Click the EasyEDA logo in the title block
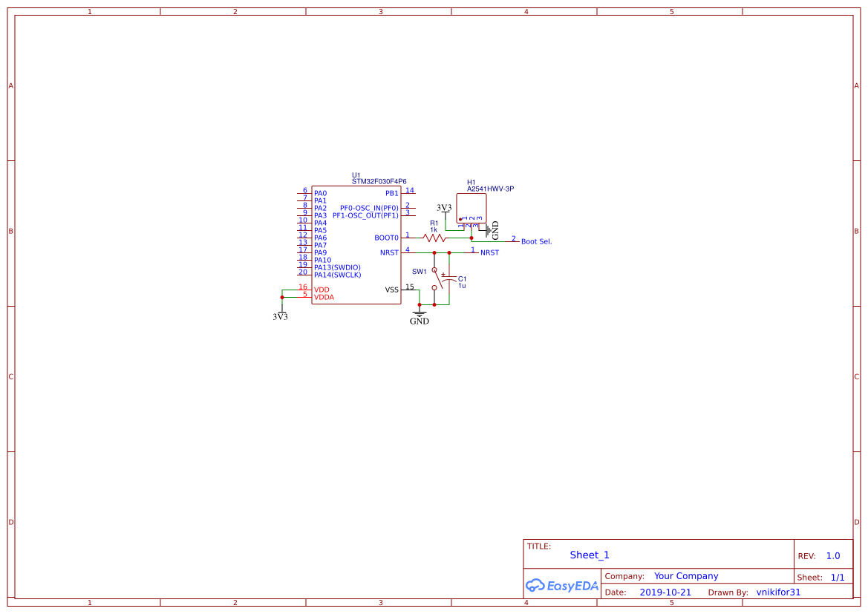This screenshot has height=614, width=868. 562,586
